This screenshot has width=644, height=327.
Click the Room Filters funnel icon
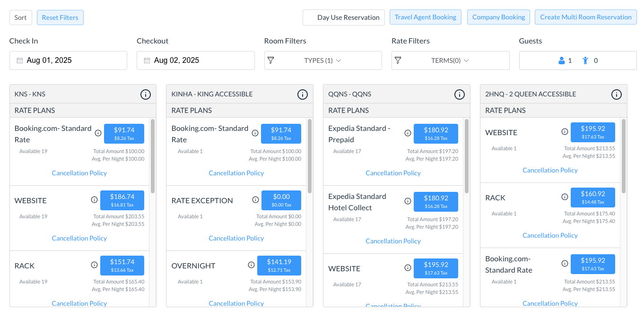(271, 60)
